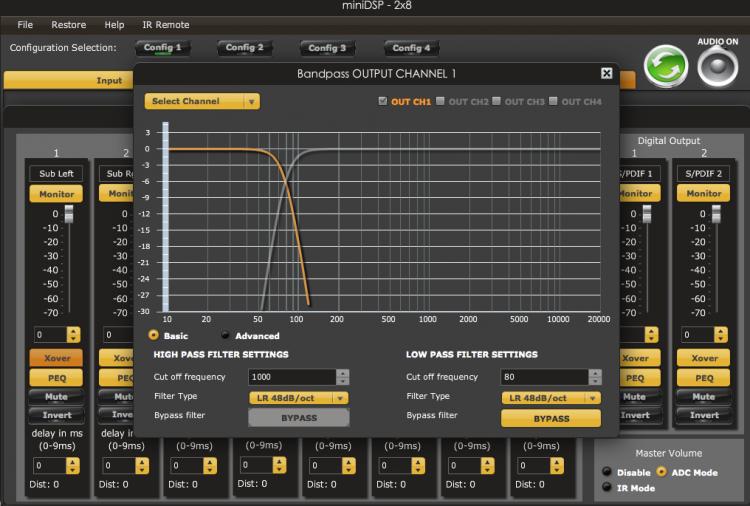750x506 pixels.
Task: Check the OUT CH3 checkbox
Action: pos(496,101)
